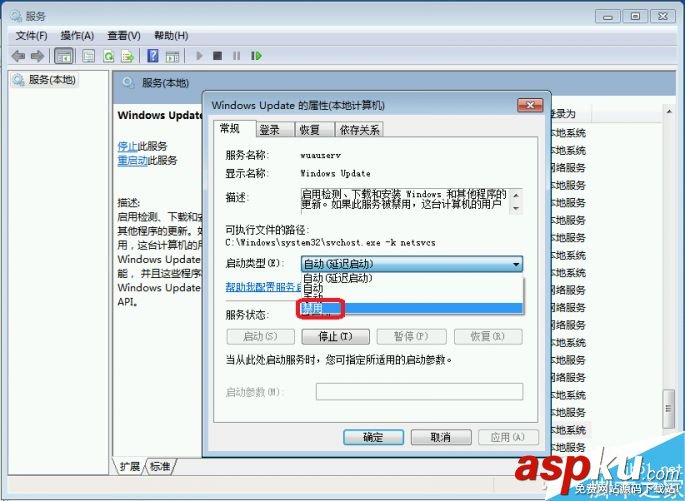Click the 重启动 link for this service
The image size is (685, 501).
point(132,161)
